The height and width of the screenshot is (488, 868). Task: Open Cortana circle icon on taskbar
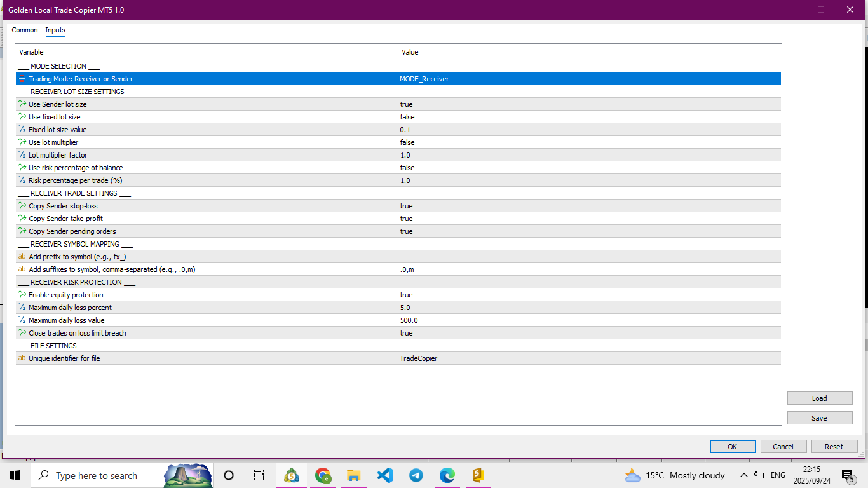click(229, 475)
